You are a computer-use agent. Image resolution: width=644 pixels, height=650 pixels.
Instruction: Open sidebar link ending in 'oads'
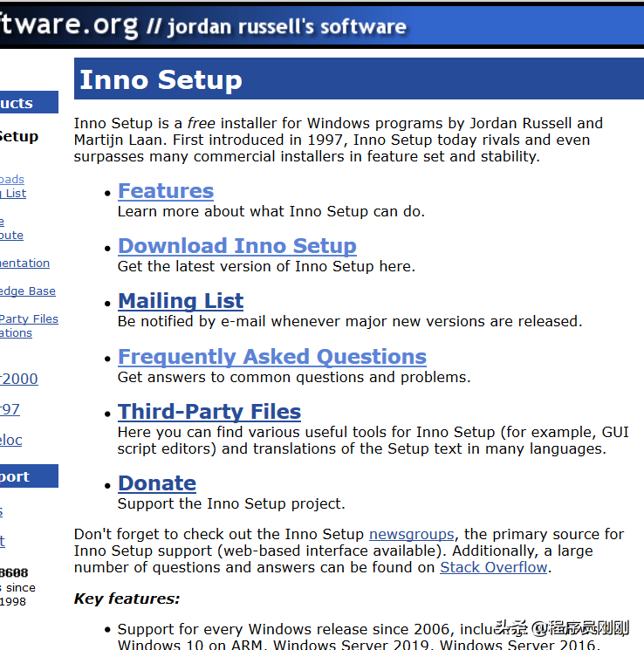coord(12,180)
